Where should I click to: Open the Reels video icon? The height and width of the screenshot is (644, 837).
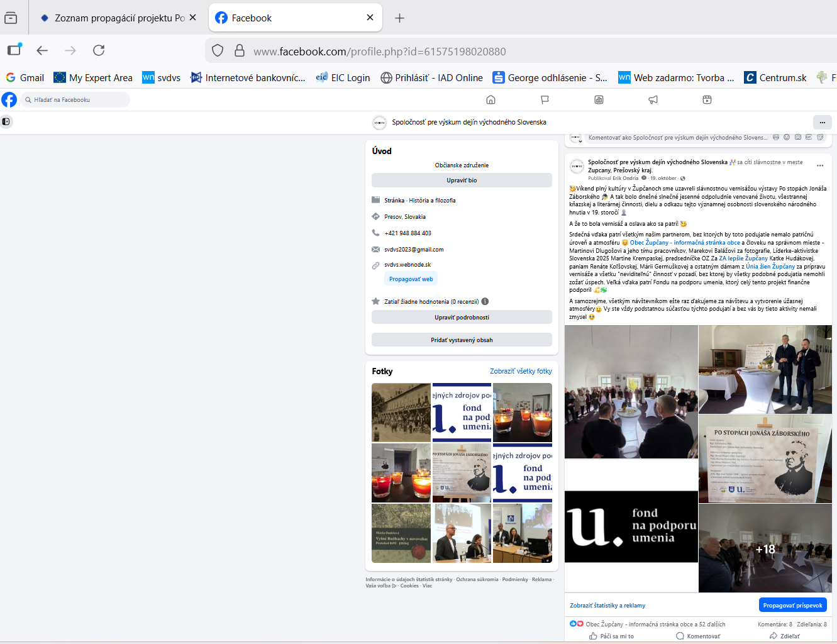pyautogui.click(x=707, y=100)
